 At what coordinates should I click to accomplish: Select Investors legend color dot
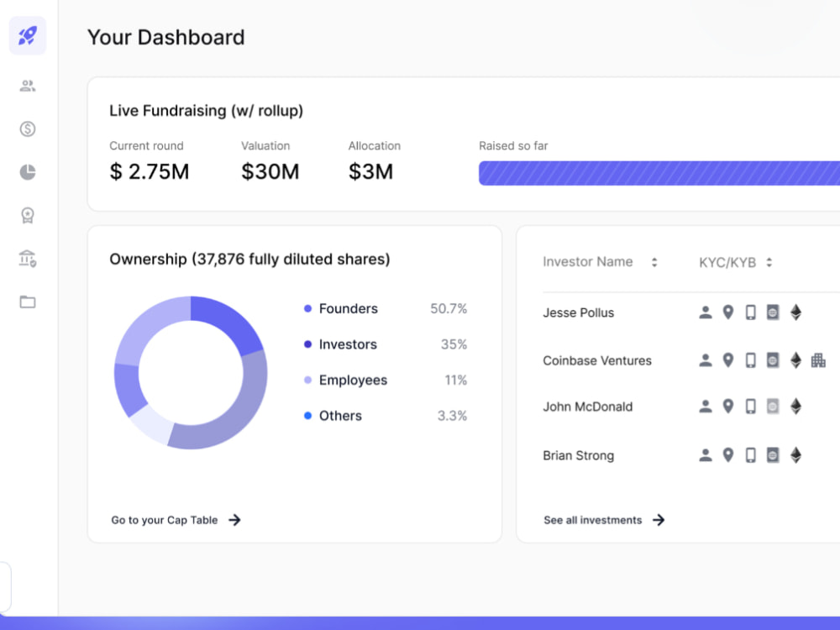point(307,344)
